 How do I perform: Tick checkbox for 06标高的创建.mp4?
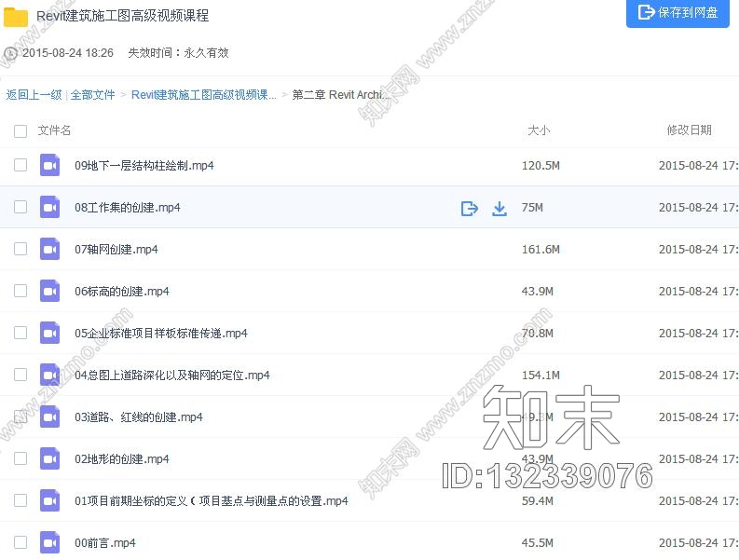21,291
